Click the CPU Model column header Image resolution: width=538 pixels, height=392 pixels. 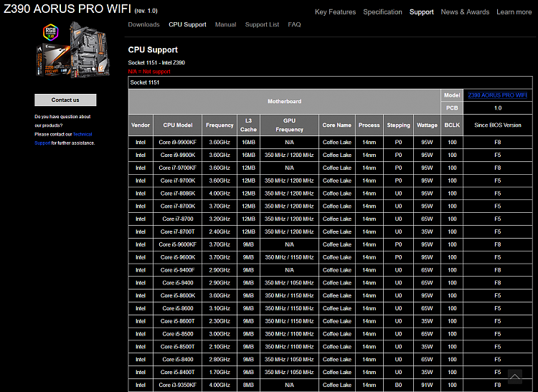(x=177, y=125)
